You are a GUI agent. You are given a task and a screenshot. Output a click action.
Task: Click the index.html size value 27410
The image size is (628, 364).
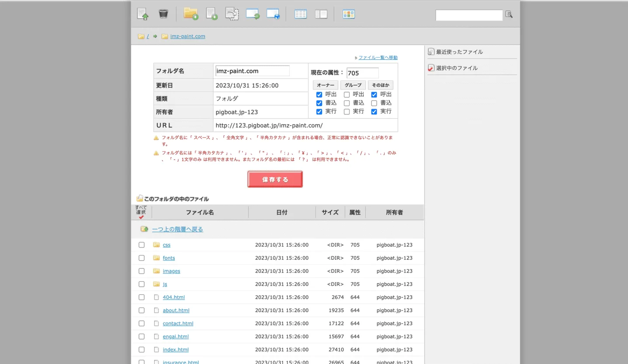[x=336, y=350]
